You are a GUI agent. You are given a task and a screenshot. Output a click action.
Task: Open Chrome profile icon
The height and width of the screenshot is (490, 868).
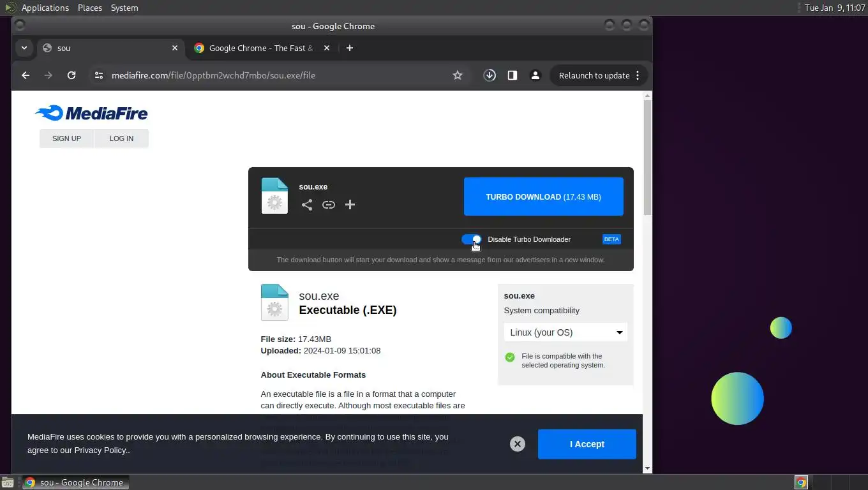tap(535, 75)
